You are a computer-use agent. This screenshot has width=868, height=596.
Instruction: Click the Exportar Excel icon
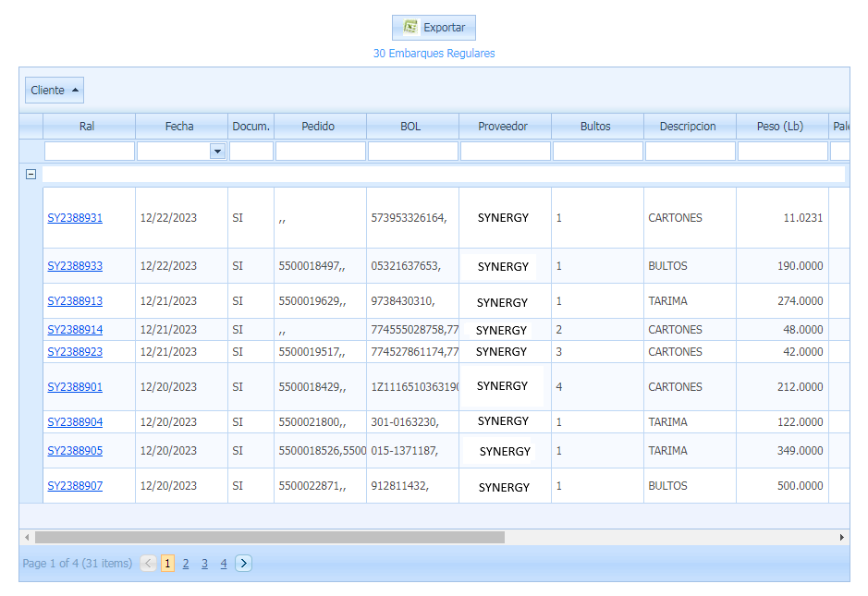410,28
